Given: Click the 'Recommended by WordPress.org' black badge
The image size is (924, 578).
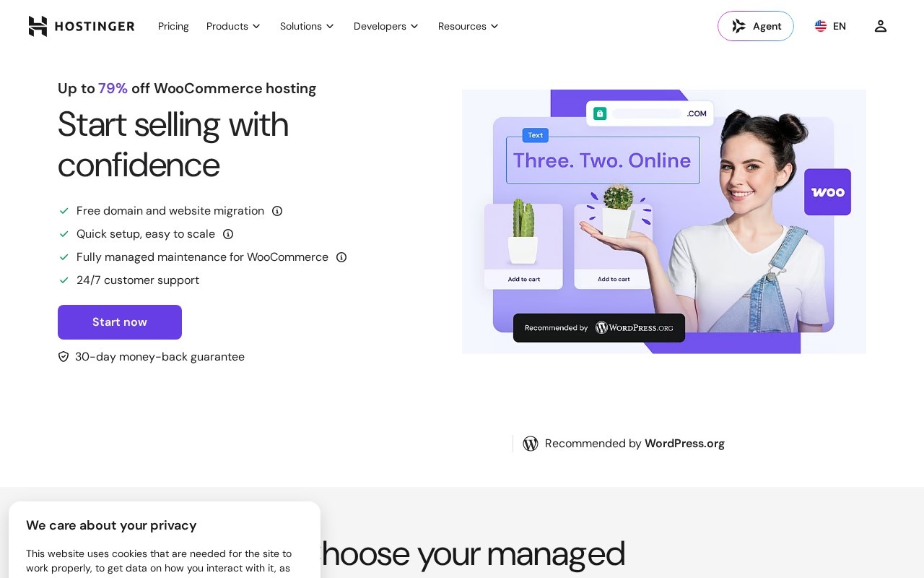Looking at the screenshot, I should tap(599, 328).
